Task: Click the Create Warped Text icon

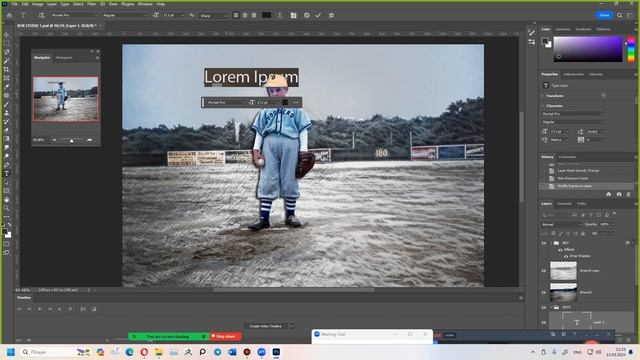Action: 280,16
